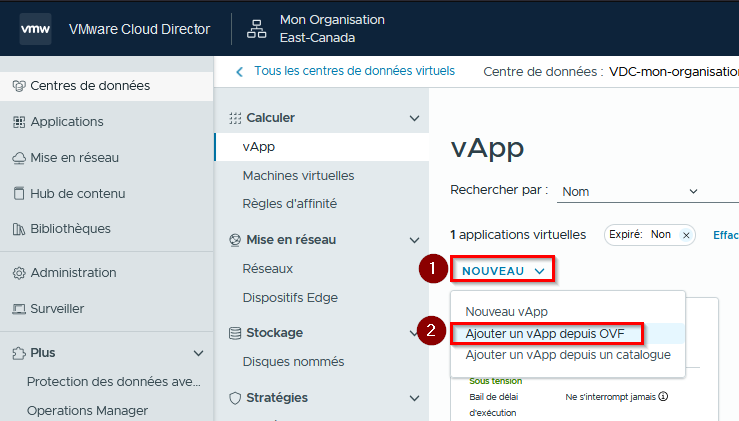Go to Tous les centres de données virtuels
Image resolution: width=739 pixels, height=421 pixels.
354,71
